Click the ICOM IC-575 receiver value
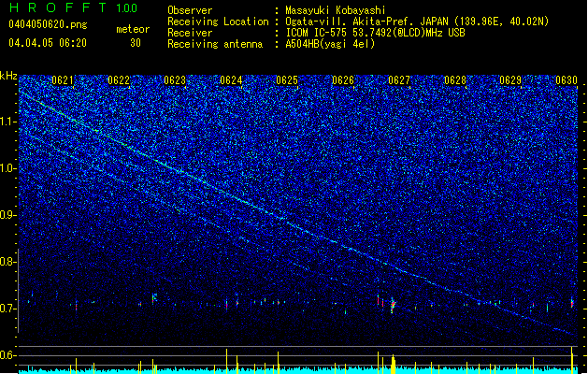Screen dimensions: 588x374 pyautogui.click(x=375, y=33)
